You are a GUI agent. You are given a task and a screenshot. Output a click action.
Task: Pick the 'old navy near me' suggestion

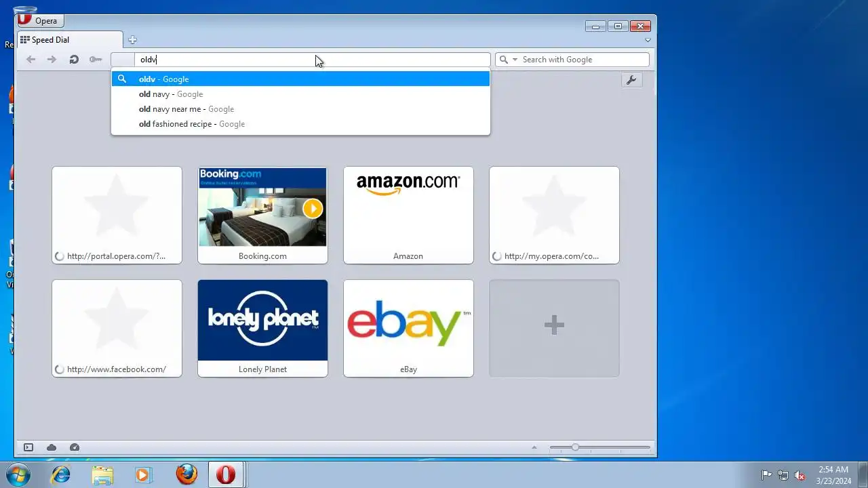[300, 109]
